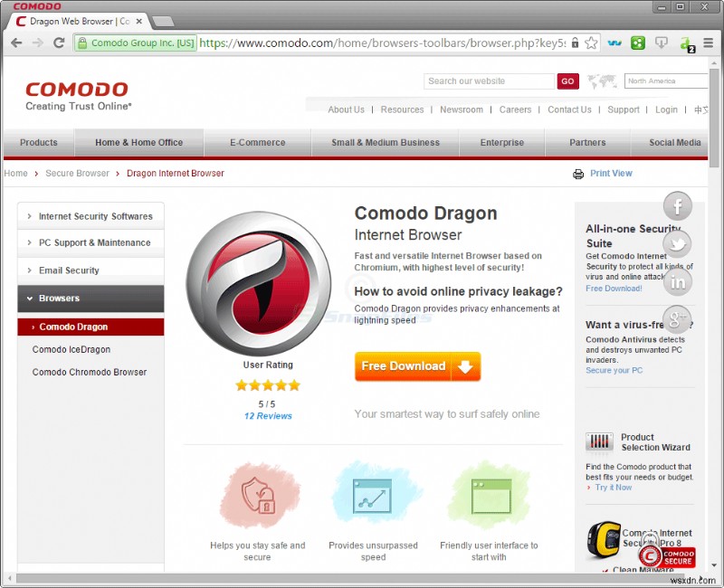
Task: Click the Try it Now link
Action: (x=614, y=488)
